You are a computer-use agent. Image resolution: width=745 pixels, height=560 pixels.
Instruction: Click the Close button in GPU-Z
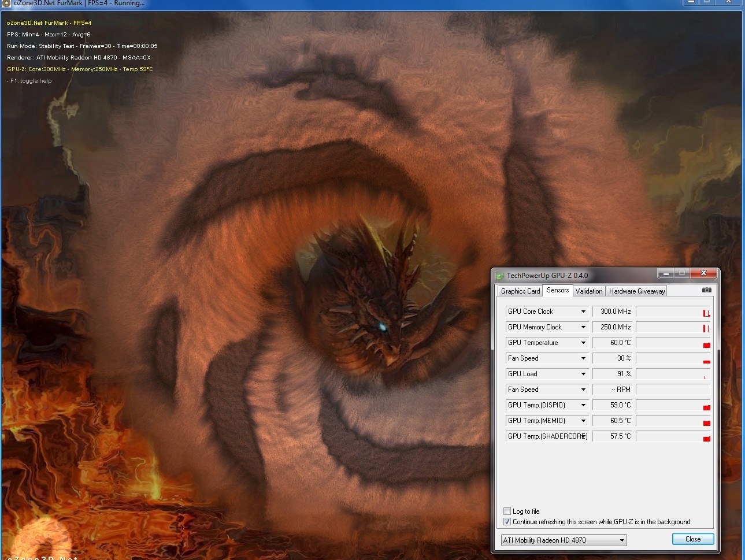693,539
